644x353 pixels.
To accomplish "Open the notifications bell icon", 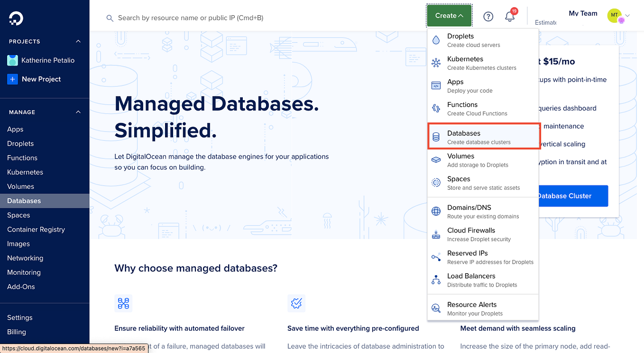I will (510, 16).
